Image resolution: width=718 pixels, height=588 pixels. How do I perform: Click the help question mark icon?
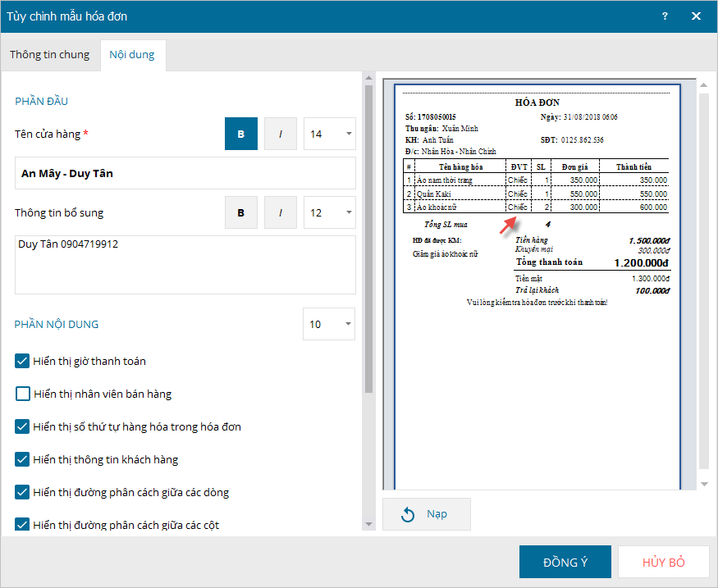point(665,16)
